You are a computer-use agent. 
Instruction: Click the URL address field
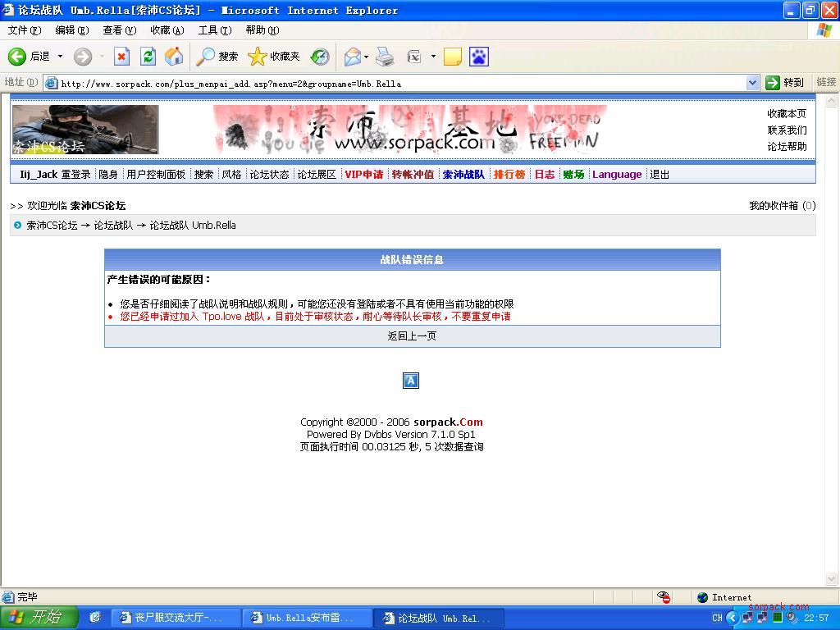pyautogui.click(x=394, y=83)
